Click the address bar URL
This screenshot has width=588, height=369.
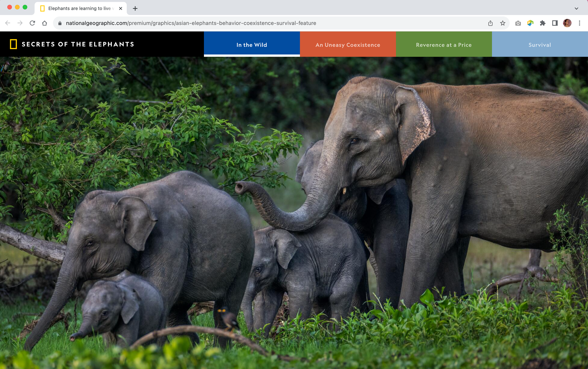click(191, 23)
